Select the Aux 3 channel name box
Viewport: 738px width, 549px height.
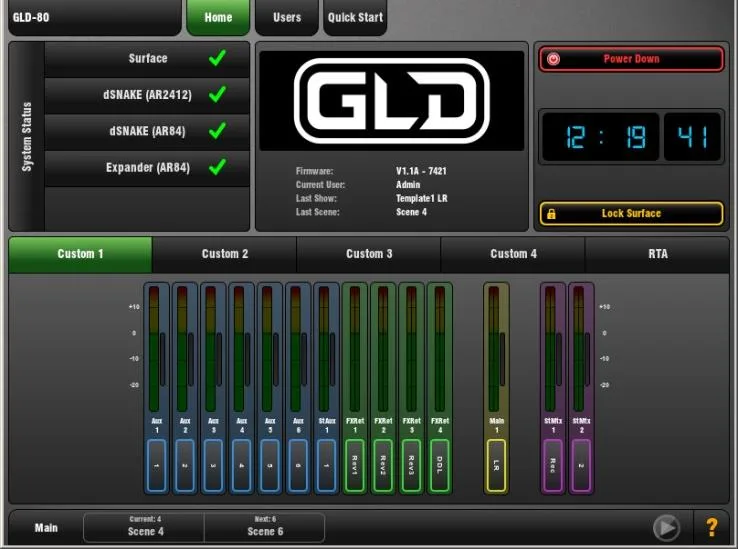coord(213,466)
